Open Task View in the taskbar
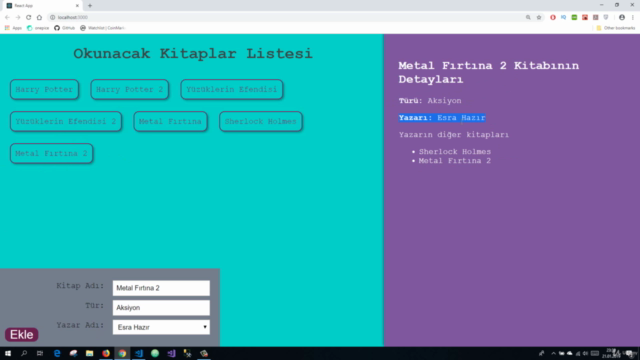Screen dimensions: 640x360 40,353
